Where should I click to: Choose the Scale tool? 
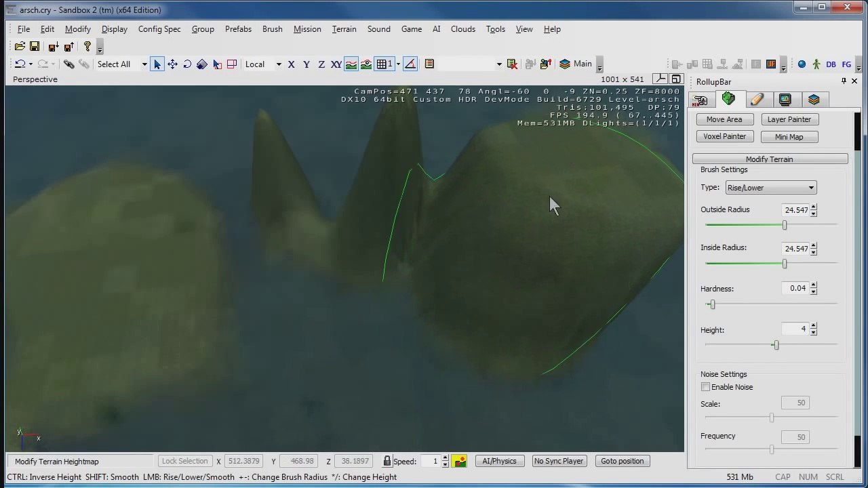[x=202, y=64]
